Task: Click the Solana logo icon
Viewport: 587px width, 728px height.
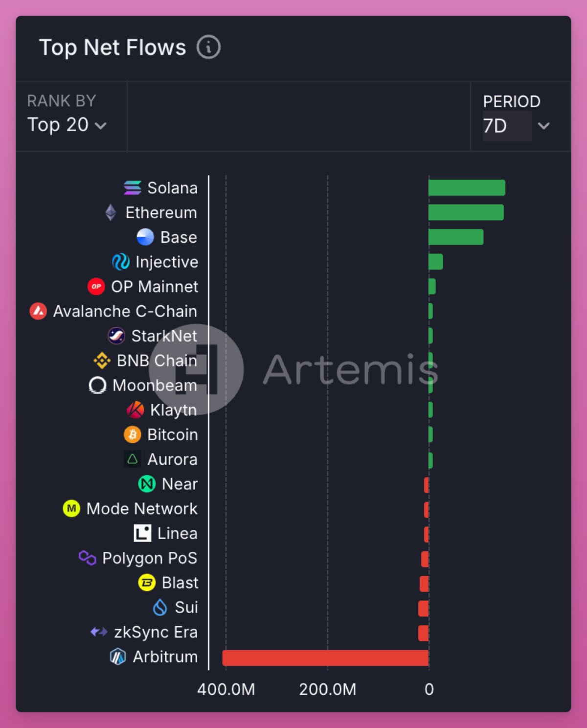Action: (133, 188)
